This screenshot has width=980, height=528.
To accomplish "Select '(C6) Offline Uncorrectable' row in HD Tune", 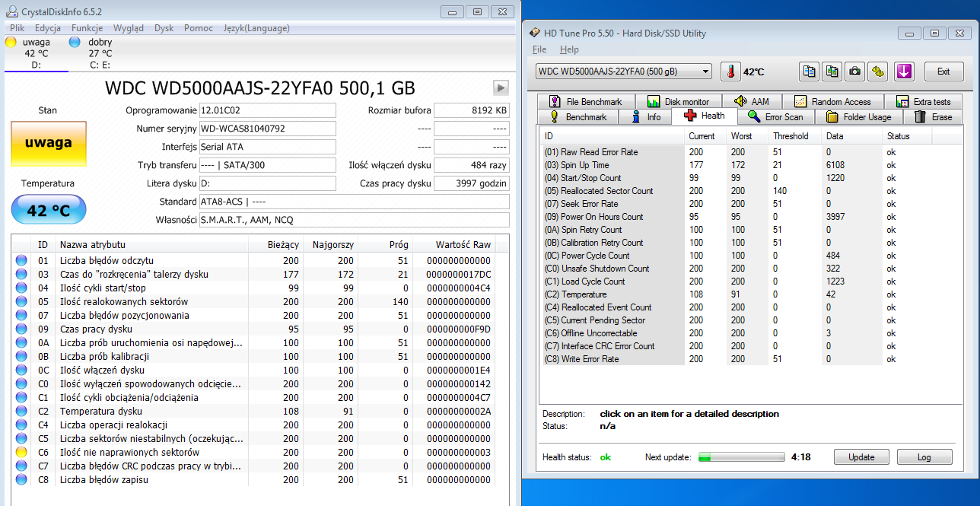I will pos(749,333).
